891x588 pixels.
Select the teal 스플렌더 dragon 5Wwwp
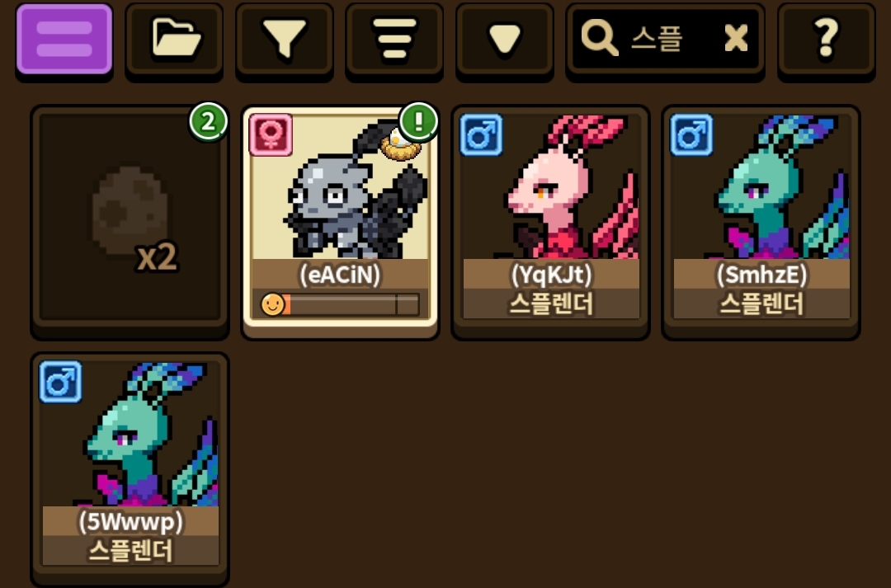[x=130, y=468]
